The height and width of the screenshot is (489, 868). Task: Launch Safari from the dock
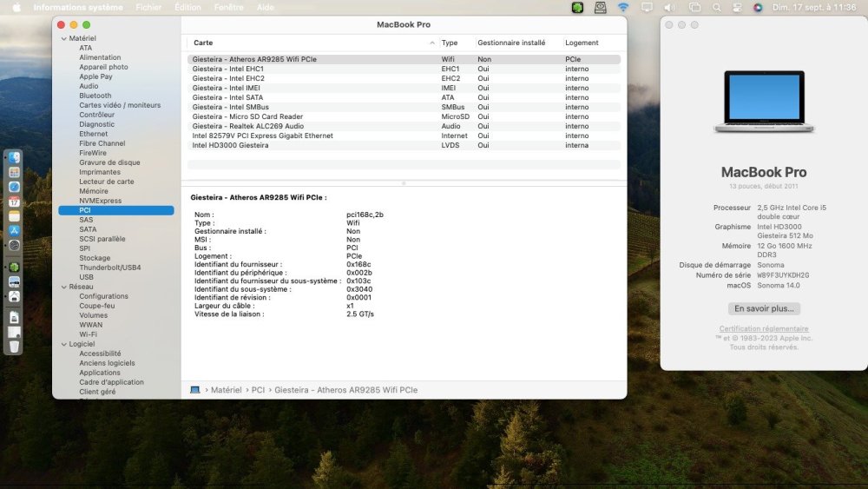pos(15,188)
